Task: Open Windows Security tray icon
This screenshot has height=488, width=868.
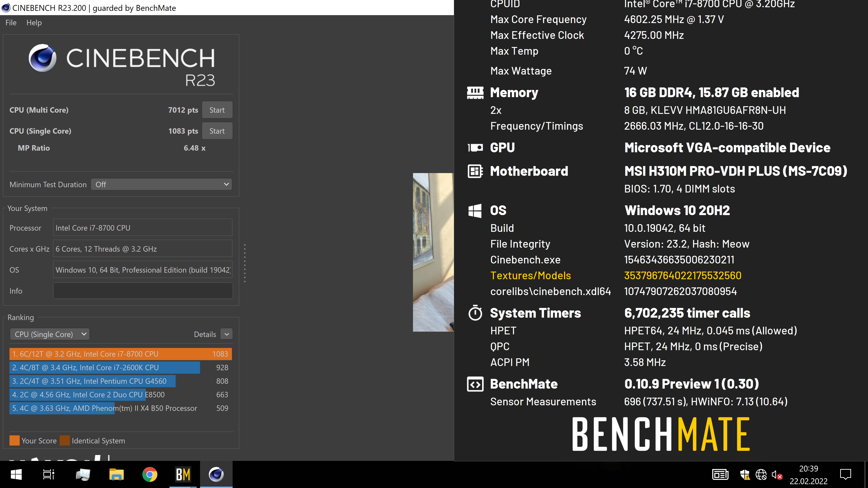Action: point(745,474)
